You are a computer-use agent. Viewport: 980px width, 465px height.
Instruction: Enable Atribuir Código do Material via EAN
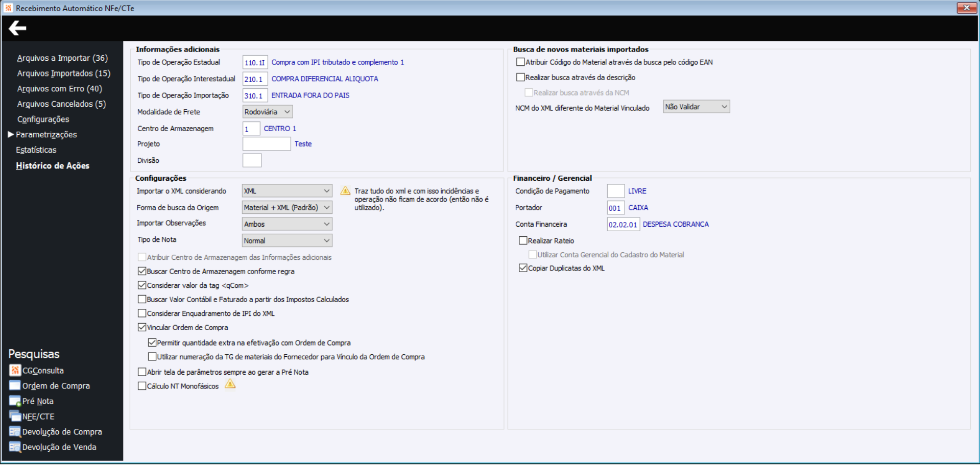(520, 62)
